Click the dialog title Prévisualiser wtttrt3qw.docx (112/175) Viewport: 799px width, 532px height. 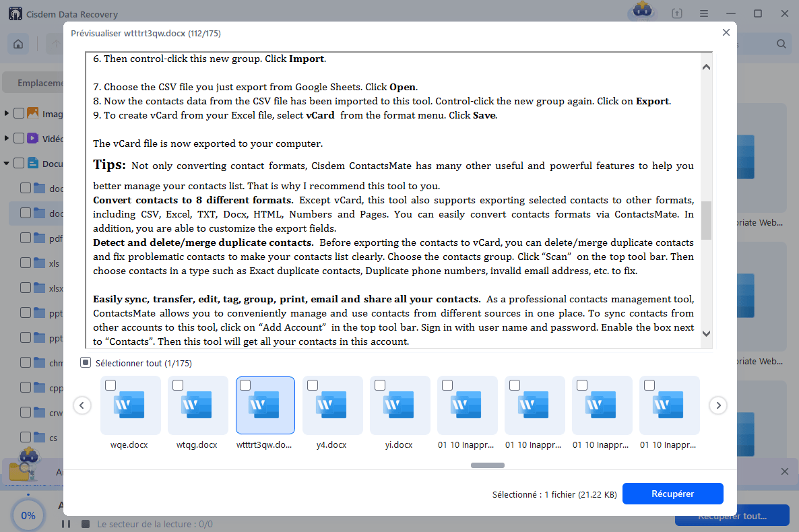point(146,33)
